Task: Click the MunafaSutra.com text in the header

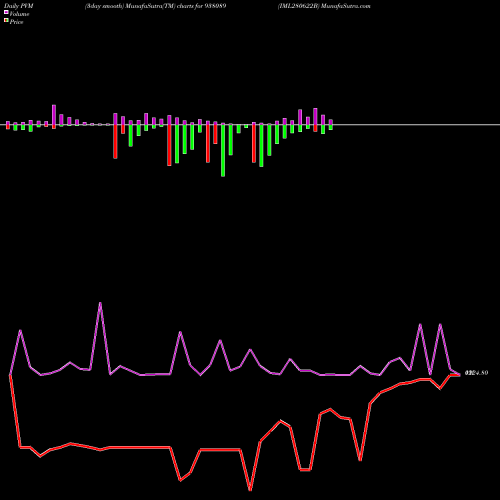Action: pos(345,6)
